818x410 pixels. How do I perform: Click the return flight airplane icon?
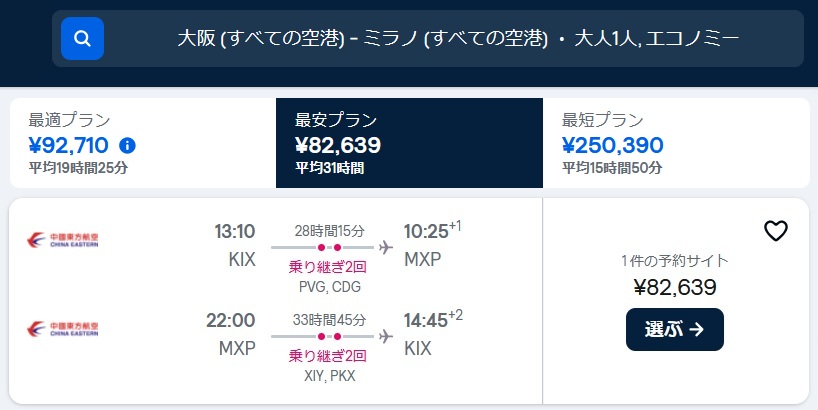(x=387, y=336)
